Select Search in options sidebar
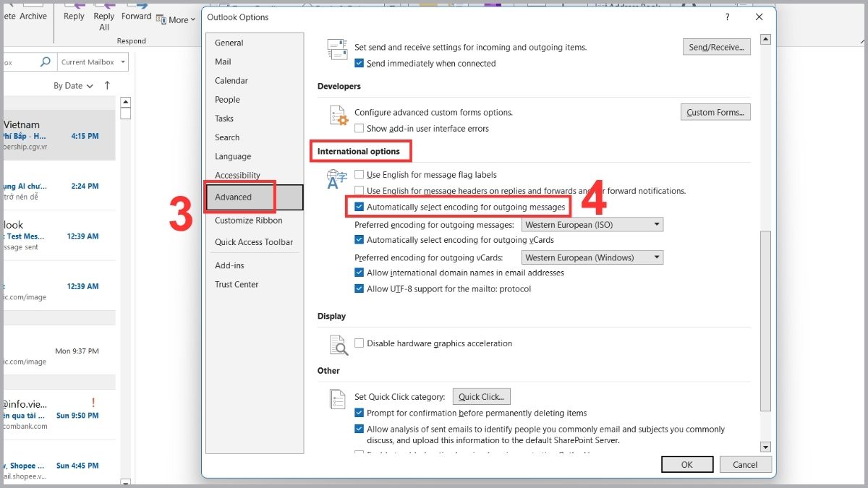This screenshot has height=488, width=868. 227,137
